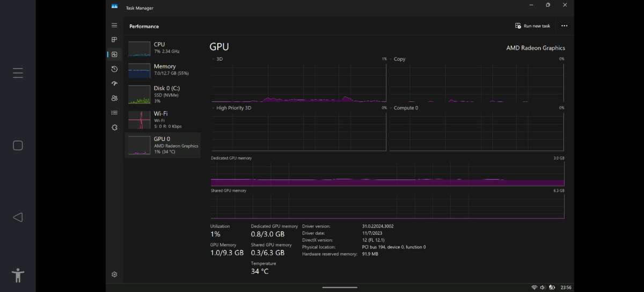Click the 1.0/9.3 GB GPU memory value
The height and width of the screenshot is (292, 644).
point(227,252)
